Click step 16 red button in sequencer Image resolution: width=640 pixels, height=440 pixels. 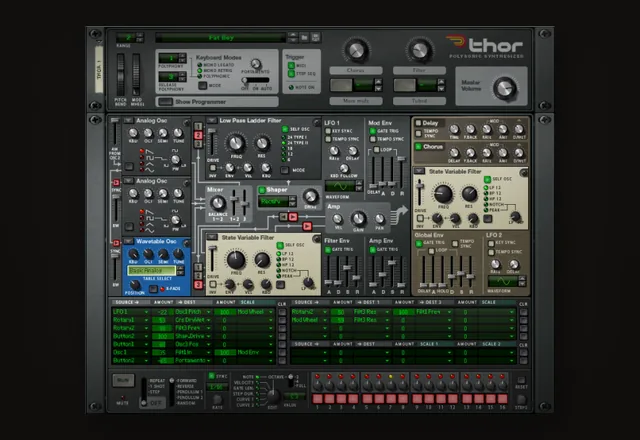click(x=502, y=398)
